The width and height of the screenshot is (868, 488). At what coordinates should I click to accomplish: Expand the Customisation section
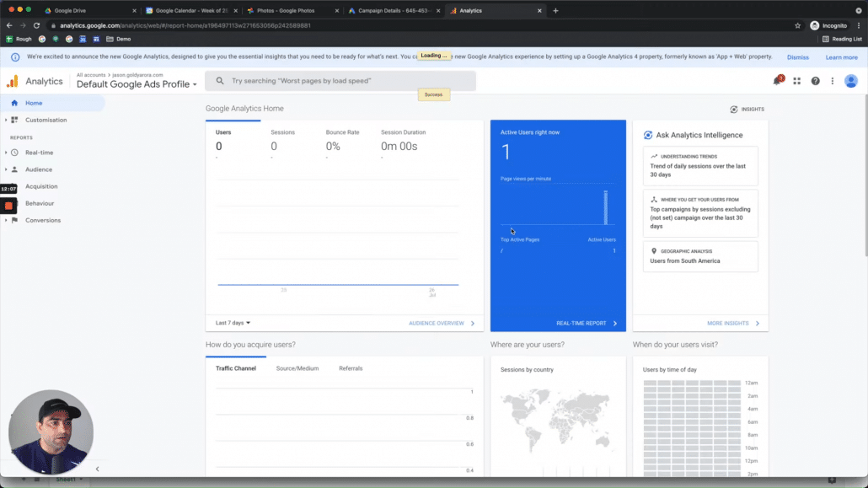(6, 120)
